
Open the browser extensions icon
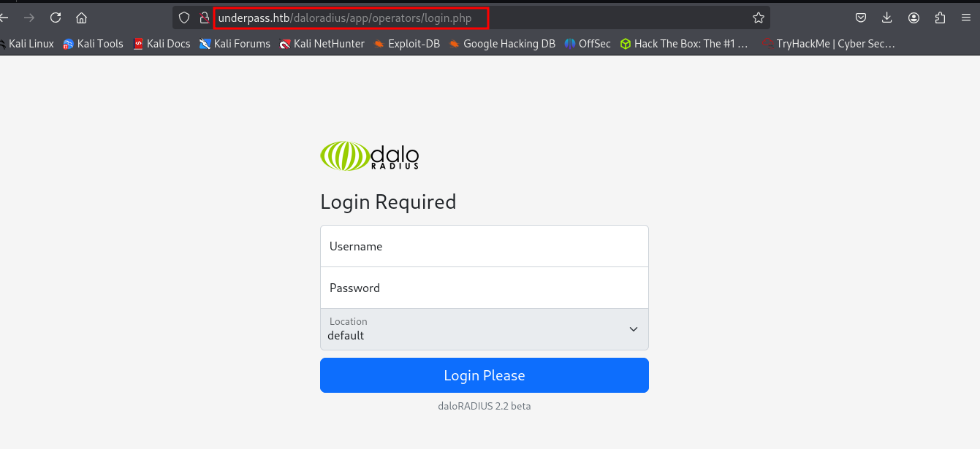(940, 17)
